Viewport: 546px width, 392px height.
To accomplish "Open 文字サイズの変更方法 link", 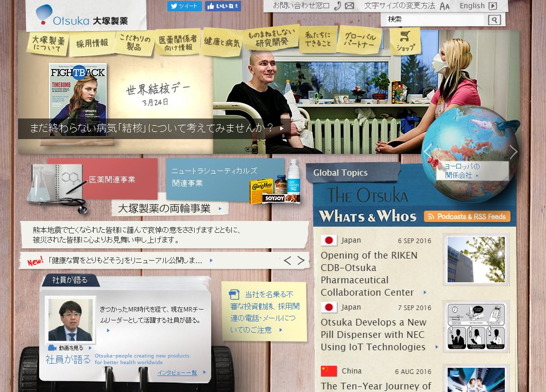I will (399, 6).
